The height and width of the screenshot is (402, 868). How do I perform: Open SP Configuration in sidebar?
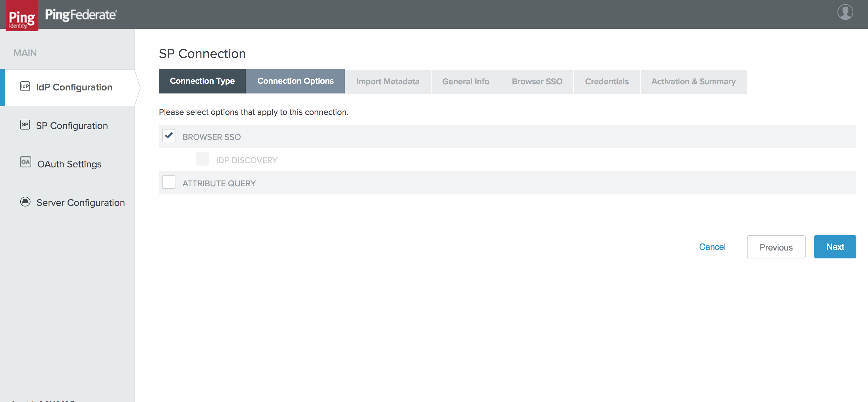click(67, 126)
